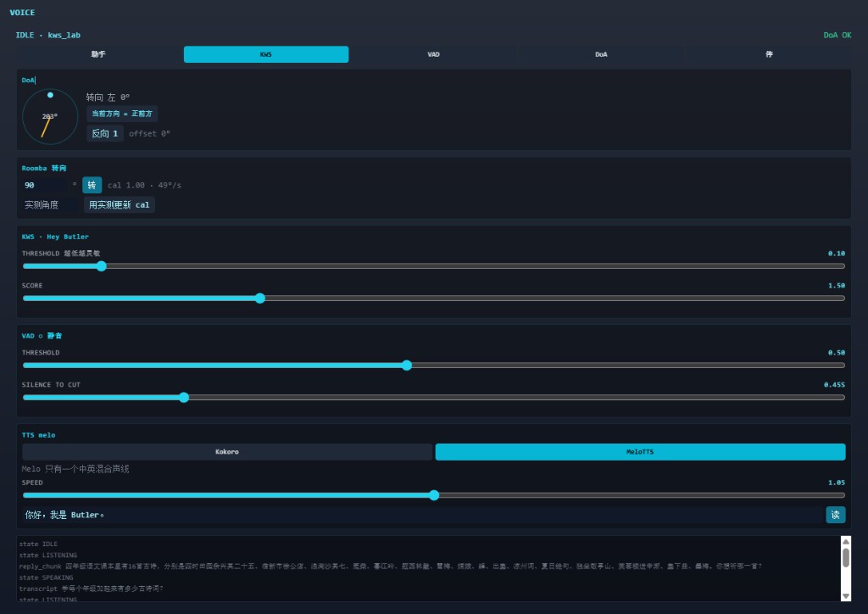Click the log panel scrollbar thumb

tap(845, 557)
